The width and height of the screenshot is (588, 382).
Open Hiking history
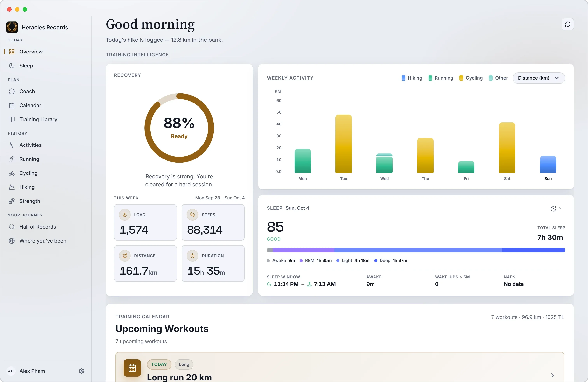(x=46, y=187)
